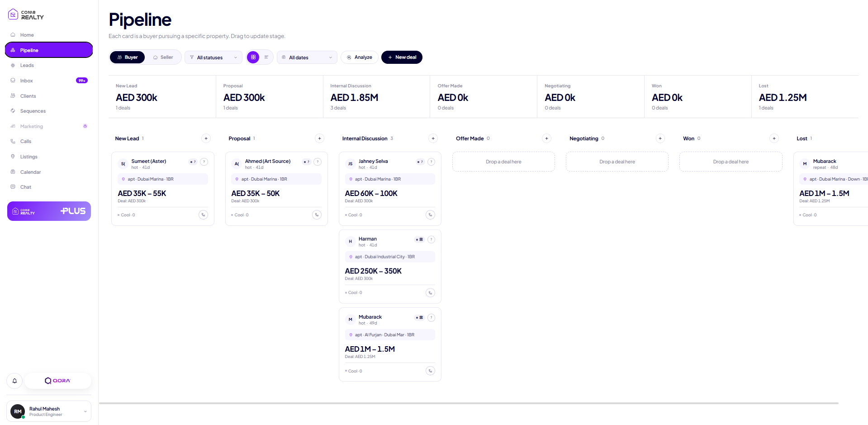Open Listings in the sidebar
The width and height of the screenshot is (868, 425).
point(49,157)
